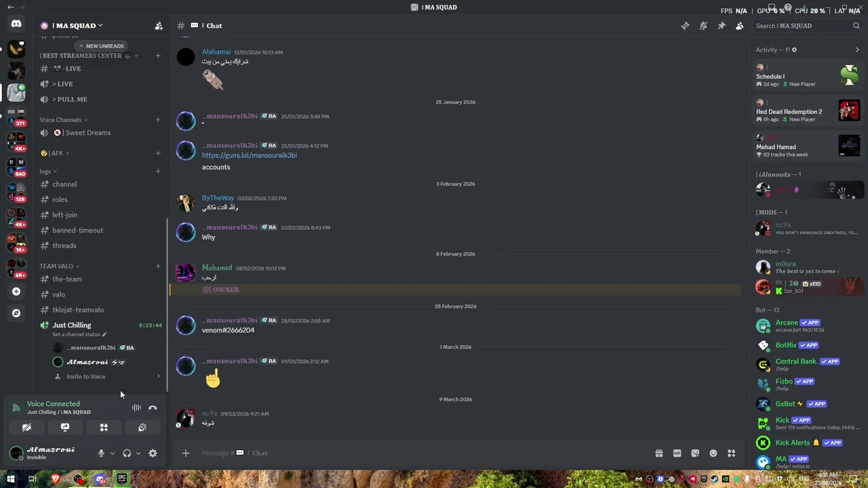Screen dimensions: 868x488
Task: Open the soundboard in voice panel
Action: coord(142,428)
